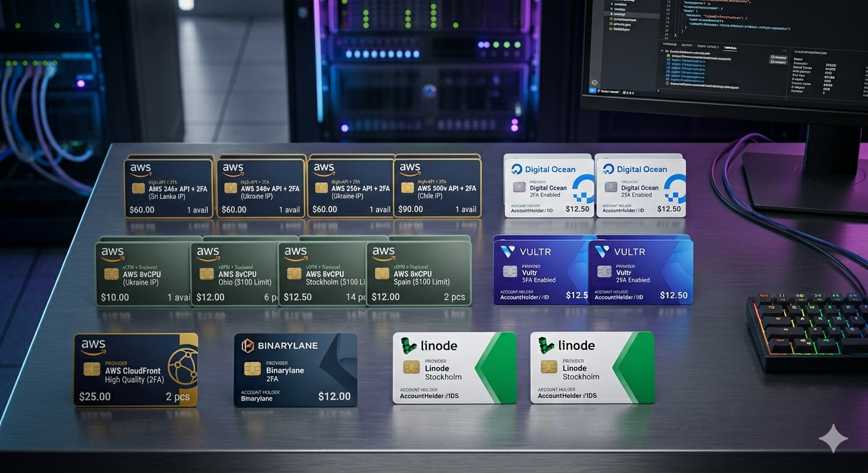Click the chip icon on the AWS CloudFront card
Viewport: 868px width, 473px height.
[x=92, y=369]
